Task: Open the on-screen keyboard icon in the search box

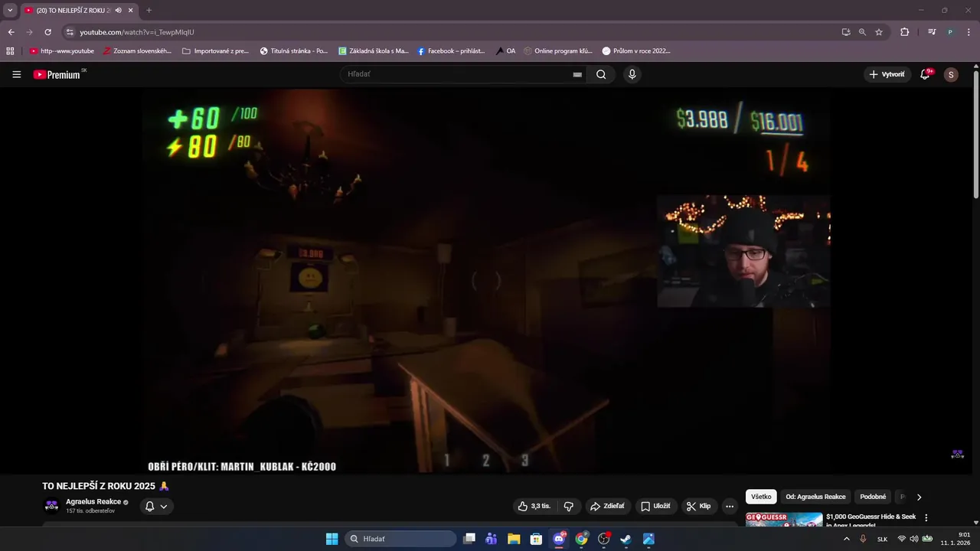Action: click(577, 74)
